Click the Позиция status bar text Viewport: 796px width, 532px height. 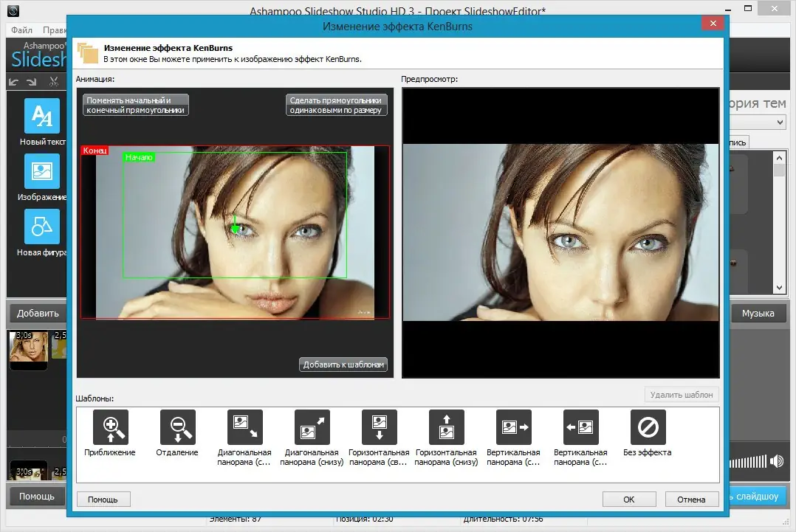click(364, 519)
